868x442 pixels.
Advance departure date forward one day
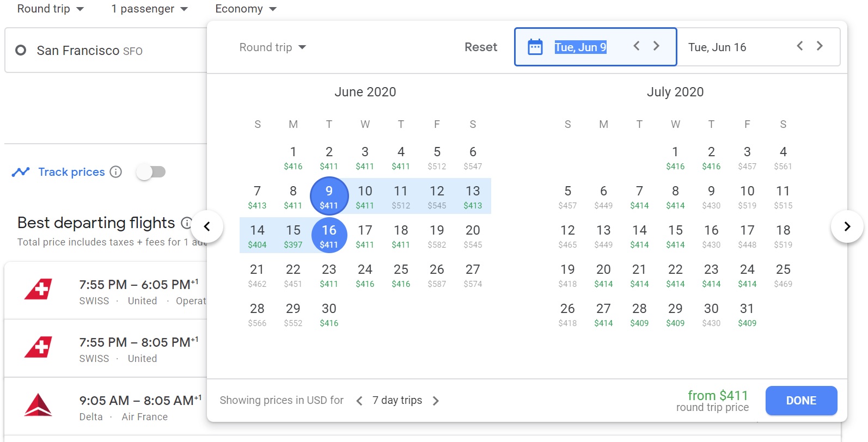(x=656, y=46)
